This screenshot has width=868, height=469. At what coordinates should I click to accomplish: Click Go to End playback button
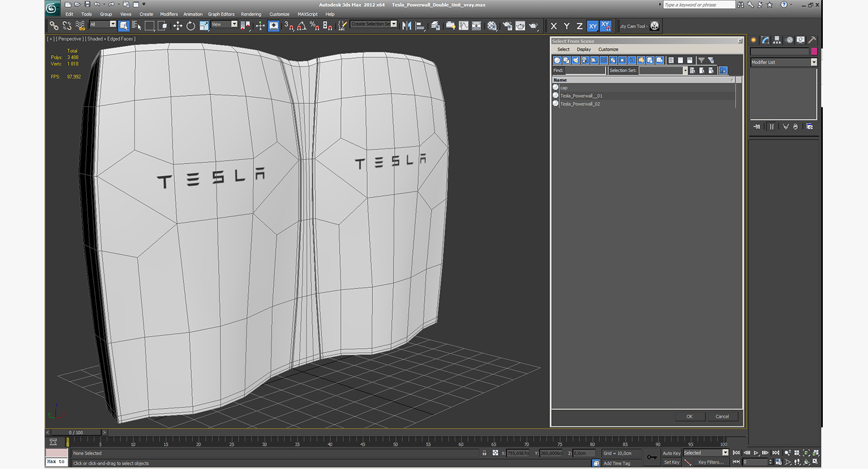point(775,453)
